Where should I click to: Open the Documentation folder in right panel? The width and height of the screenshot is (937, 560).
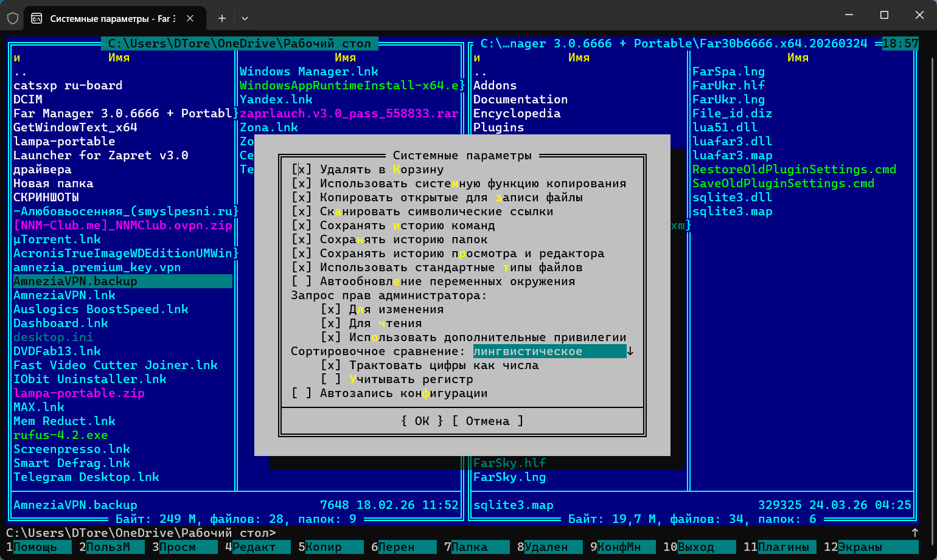[x=520, y=100]
